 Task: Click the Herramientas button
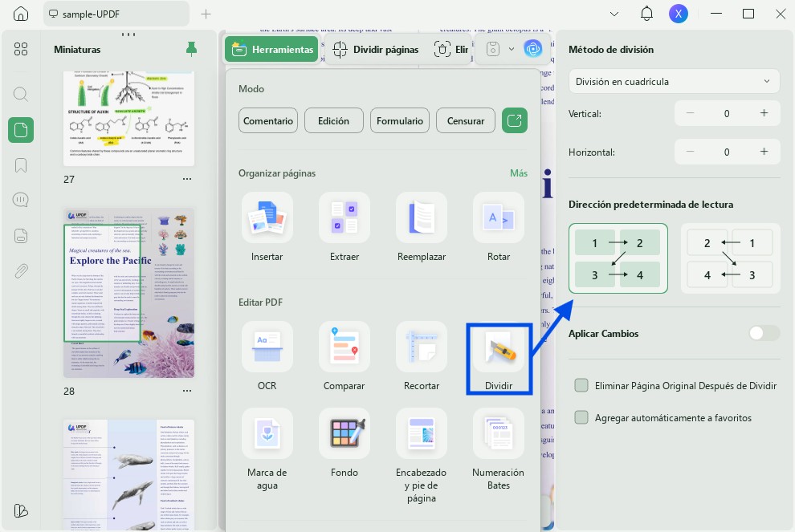pos(271,49)
